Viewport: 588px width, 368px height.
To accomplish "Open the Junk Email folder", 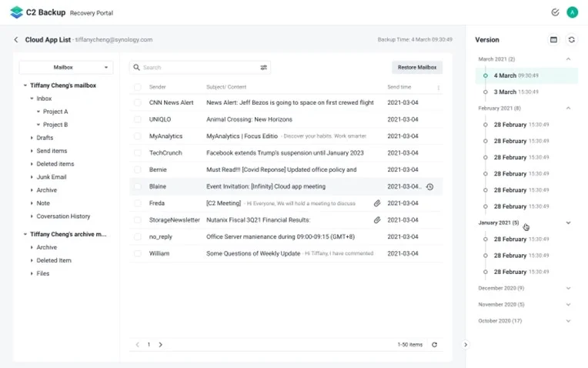I will [x=52, y=177].
